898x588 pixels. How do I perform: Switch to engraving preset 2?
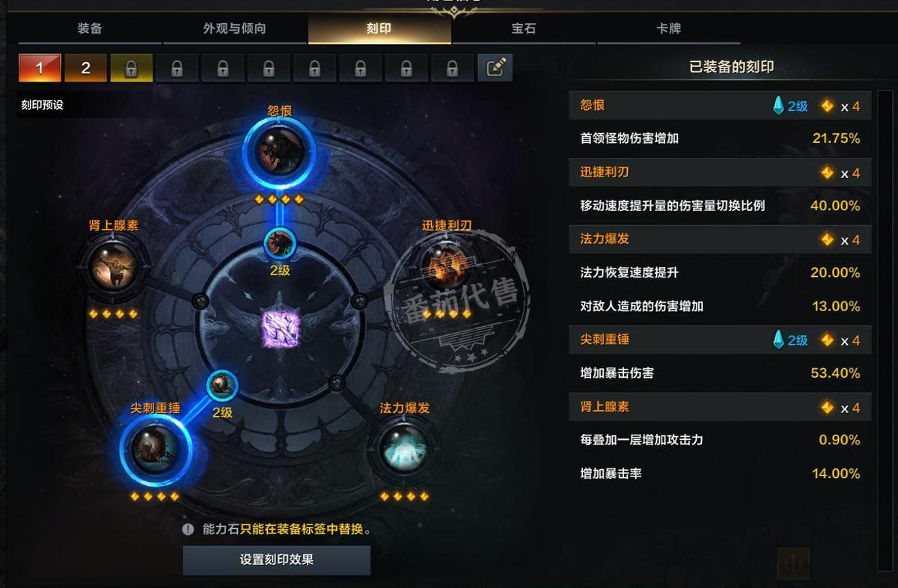click(x=85, y=68)
